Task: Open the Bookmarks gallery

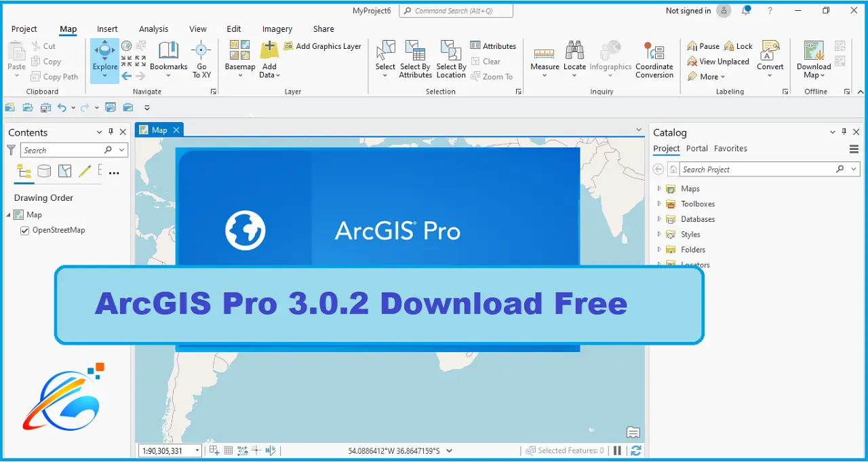Action: [168, 60]
